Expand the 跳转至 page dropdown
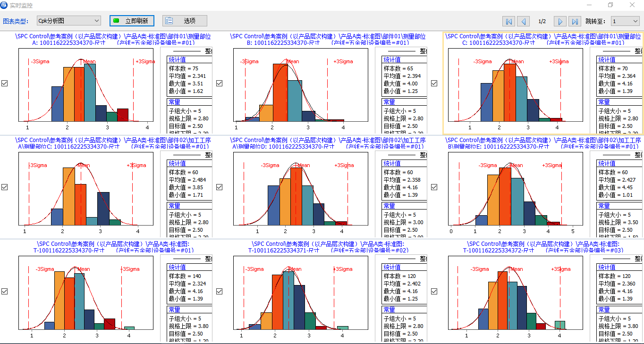Image resolution: width=644 pixels, height=344 pixels. [x=625, y=21]
